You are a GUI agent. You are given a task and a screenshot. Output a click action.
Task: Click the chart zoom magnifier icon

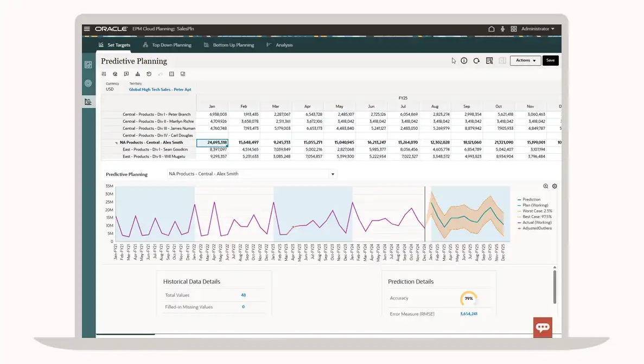coord(546,186)
